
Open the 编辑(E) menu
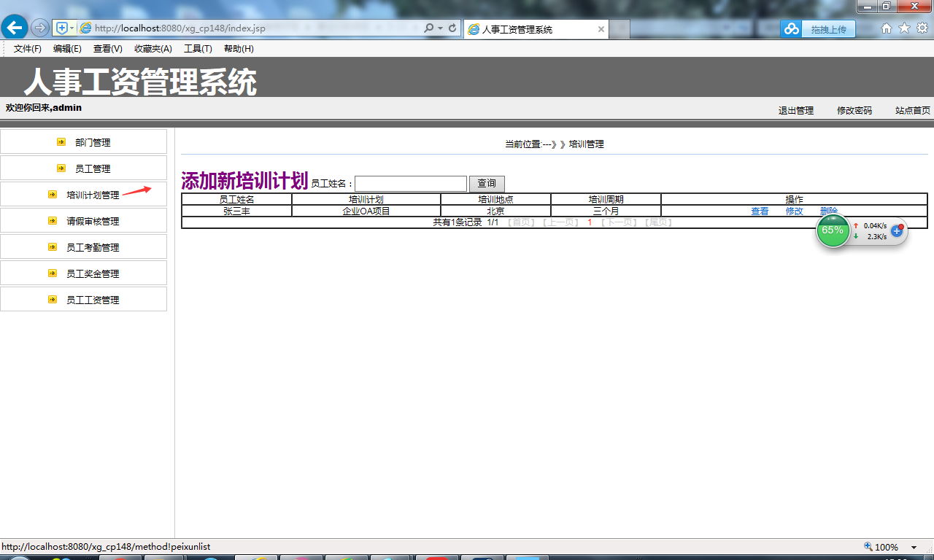tap(67, 49)
